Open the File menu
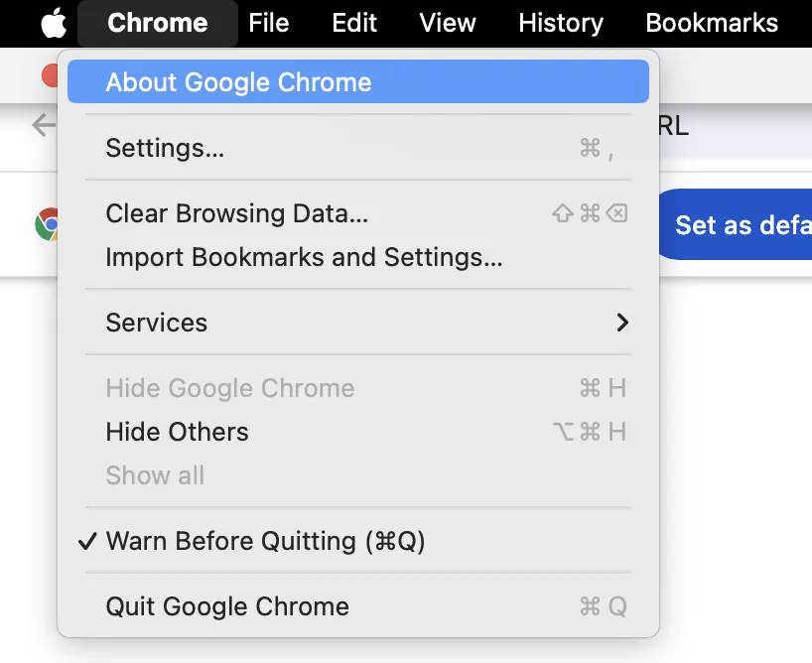The width and height of the screenshot is (812, 663). [269, 23]
